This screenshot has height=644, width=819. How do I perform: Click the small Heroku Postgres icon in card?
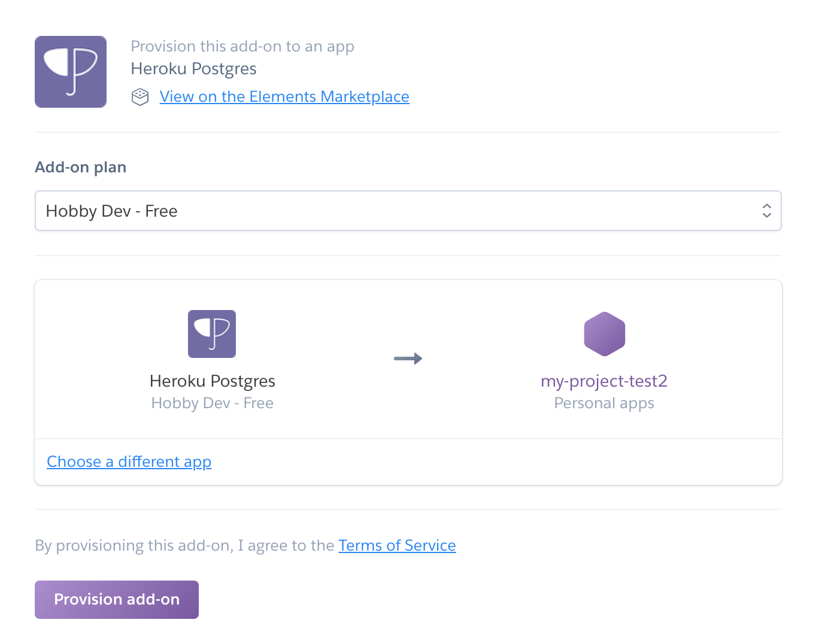pos(212,334)
